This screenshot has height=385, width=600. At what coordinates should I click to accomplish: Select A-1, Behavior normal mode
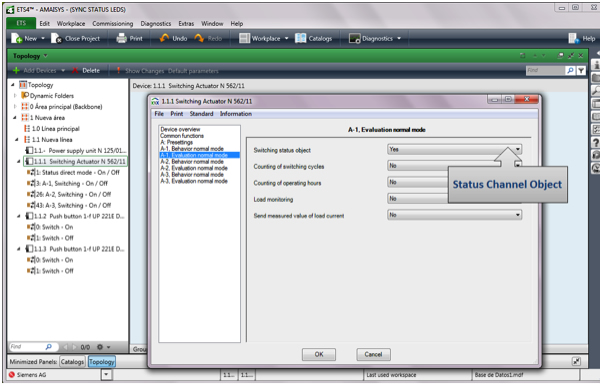point(192,148)
